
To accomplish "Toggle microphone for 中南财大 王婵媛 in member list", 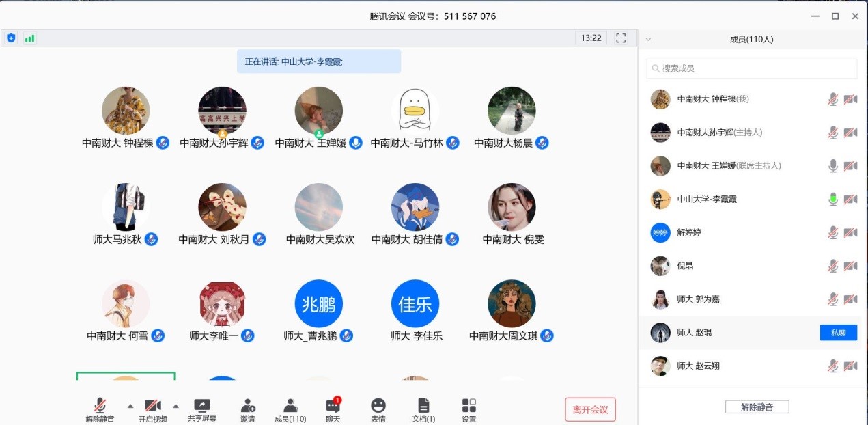I will [832, 165].
